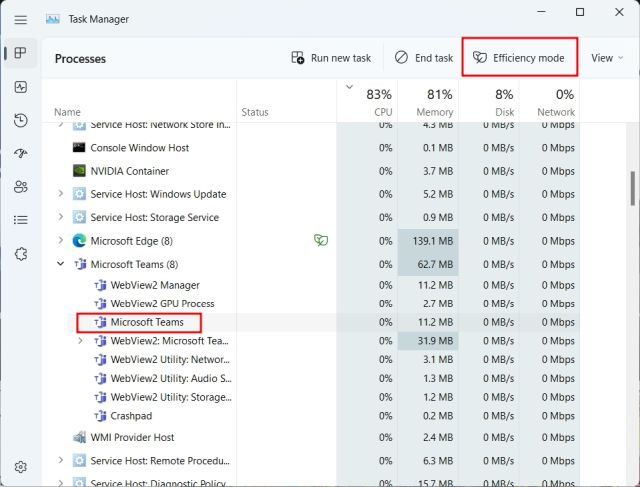Click the vertical scrollbar thumb
Image resolution: width=640 pixels, height=487 pixels.
(633, 188)
